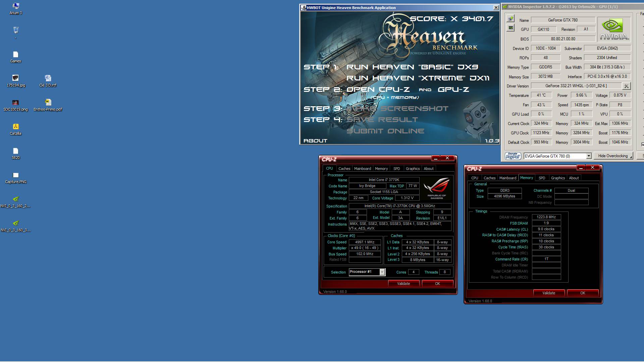This screenshot has width=644, height=362.
Task: Select the SDC10019.png file icon
Action: coord(15,105)
